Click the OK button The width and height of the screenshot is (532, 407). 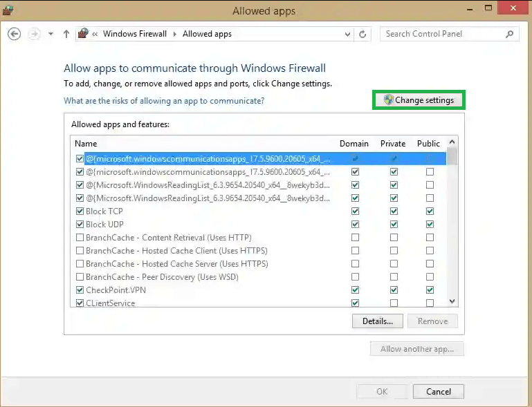(x=382, y=391)
